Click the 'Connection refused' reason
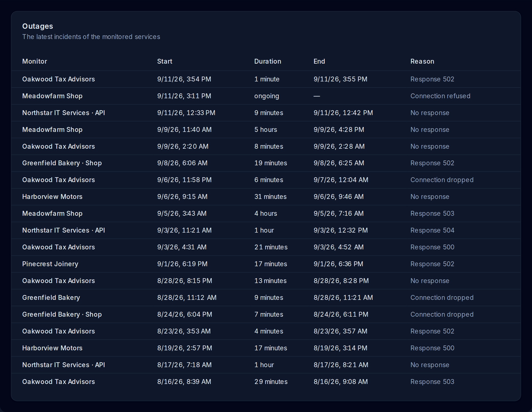The image size is (532, 412). coord(440,96)
